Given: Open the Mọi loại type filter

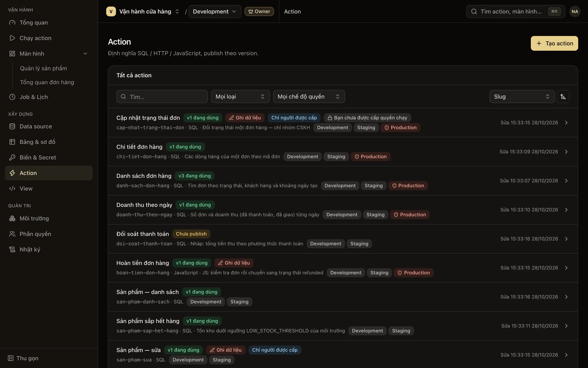Looking at the screenshot, I should pyautogui.click(x=240, y=97).
